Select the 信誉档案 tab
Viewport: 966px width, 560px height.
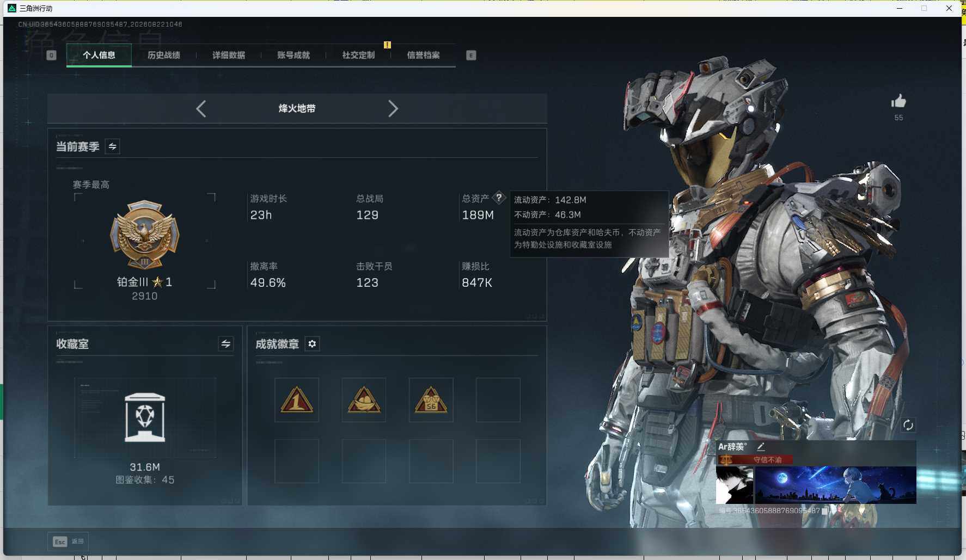click(x=423, y=55)
